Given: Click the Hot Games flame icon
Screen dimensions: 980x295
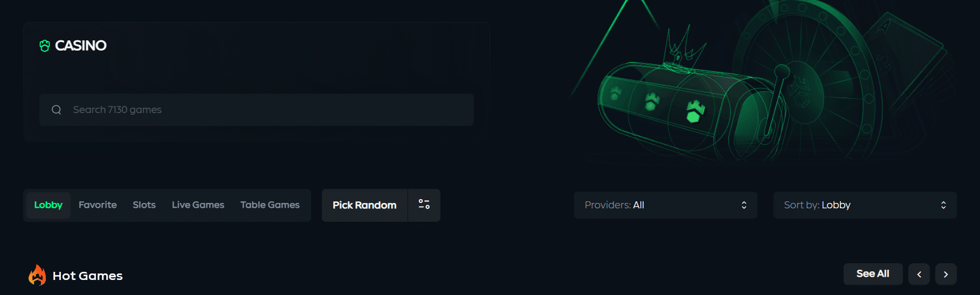Looking at the screenshot, I should click(37, 275).
